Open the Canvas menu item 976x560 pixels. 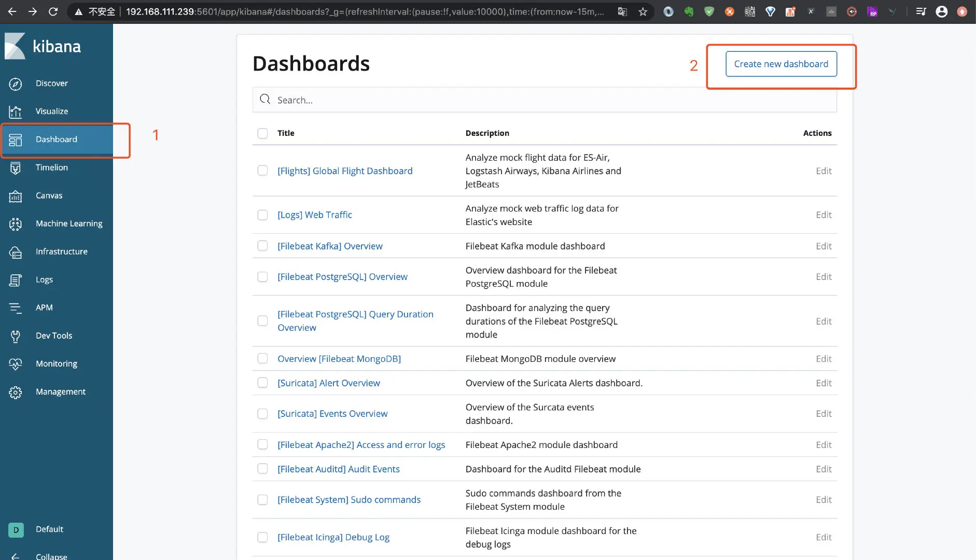[49, 195]
